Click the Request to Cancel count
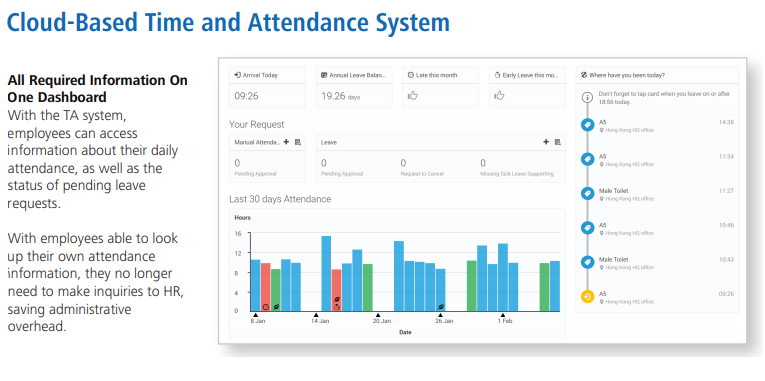The height and width of the screenshot is (381, 765). [403, 163]
